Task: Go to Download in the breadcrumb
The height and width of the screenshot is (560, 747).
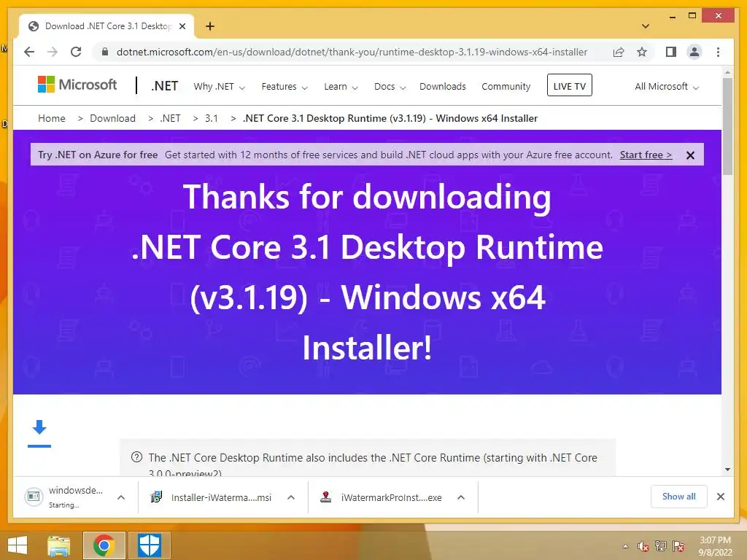Action: pos(112,118)
